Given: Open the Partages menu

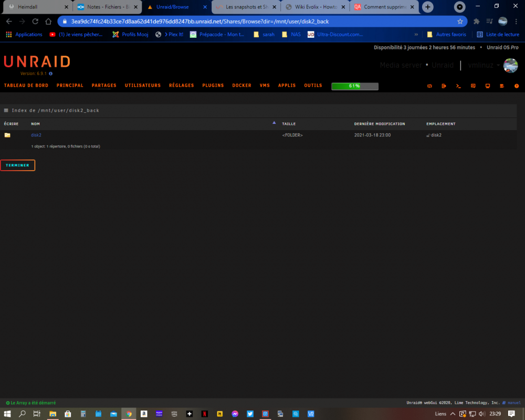Looking at the screenshot, I should (x=104, y=86).
